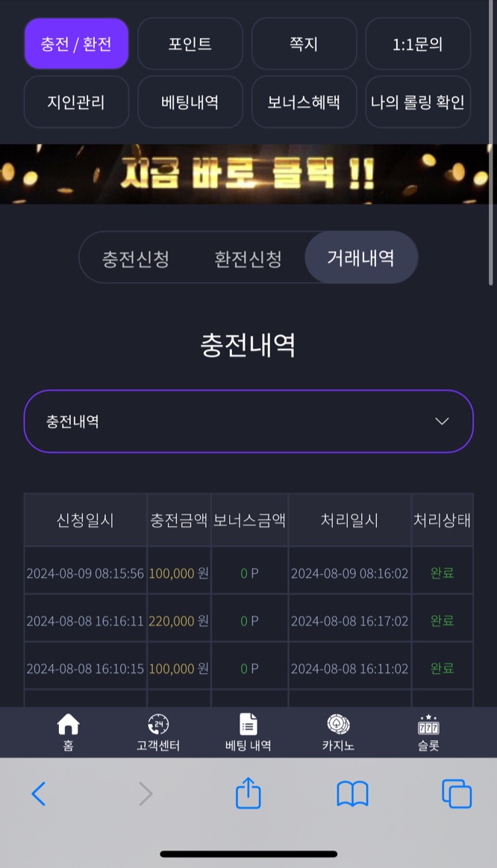Tap the 홈 house icon
Image resolution: width=497 pixels, height=868 pixels.
coord(68,725)
